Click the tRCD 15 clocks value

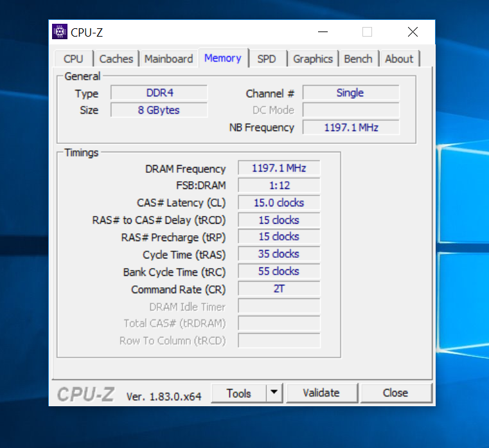pos(279,220)
